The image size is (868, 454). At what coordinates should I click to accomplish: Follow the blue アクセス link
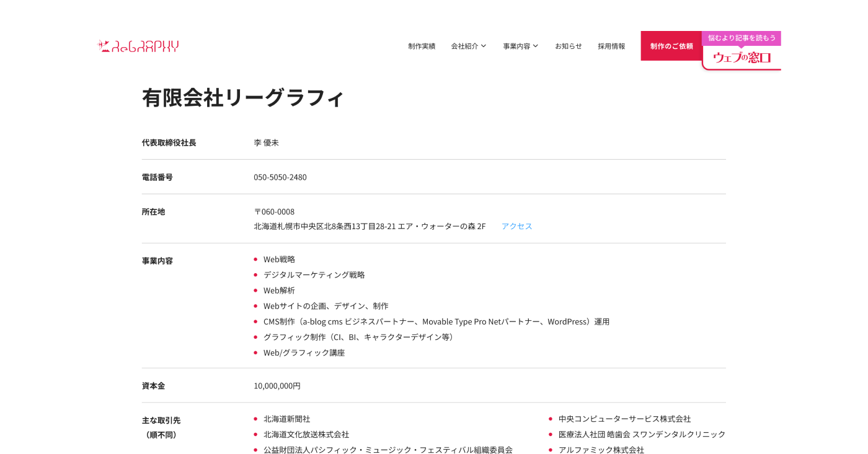(516, 227)
